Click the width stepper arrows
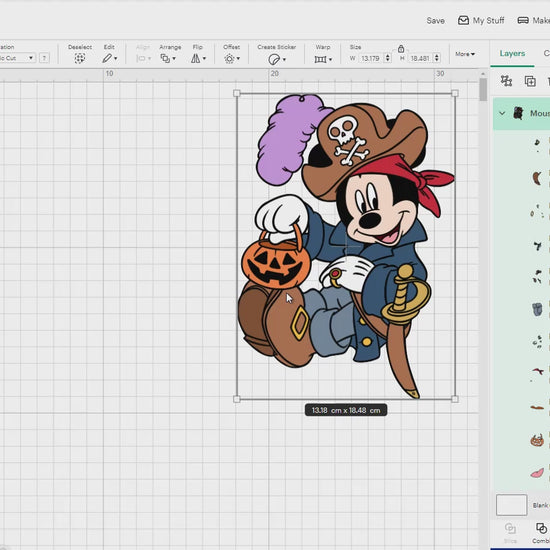Image resolution: width=550 pixels, height=550 pixels. click(x=388, y=58)
